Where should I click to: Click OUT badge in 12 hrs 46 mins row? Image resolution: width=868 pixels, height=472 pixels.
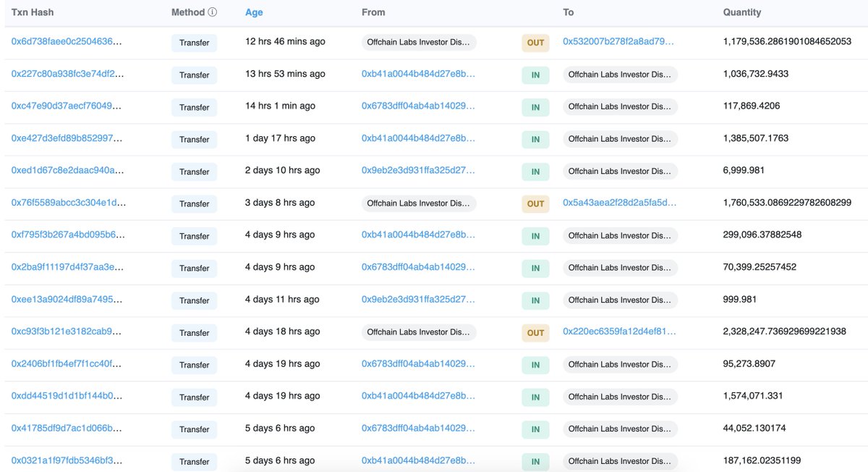(535, 43)
